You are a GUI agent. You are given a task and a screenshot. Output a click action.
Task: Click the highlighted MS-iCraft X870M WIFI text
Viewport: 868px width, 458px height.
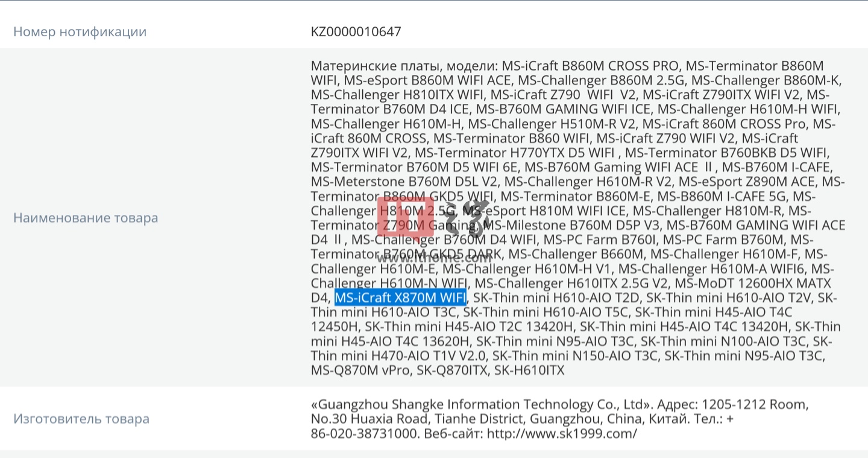400,297
